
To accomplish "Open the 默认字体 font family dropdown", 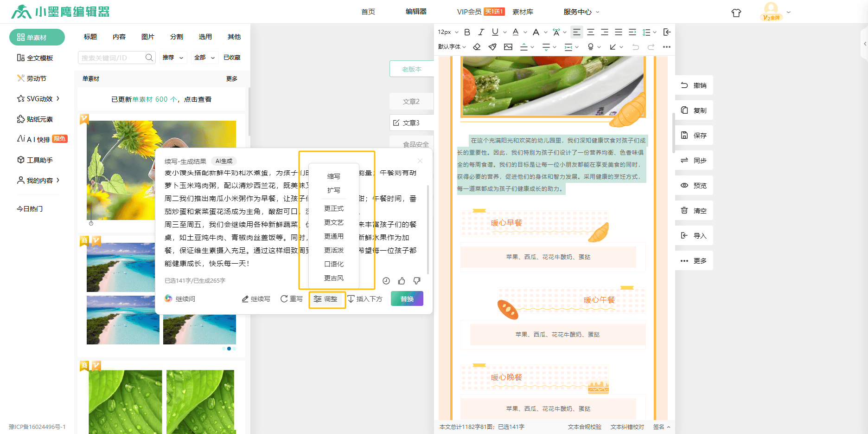I will coord(452,47).
